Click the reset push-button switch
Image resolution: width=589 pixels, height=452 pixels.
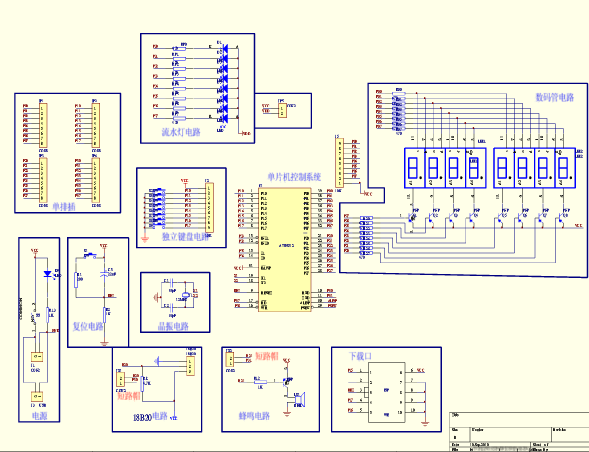coord(90,256)
